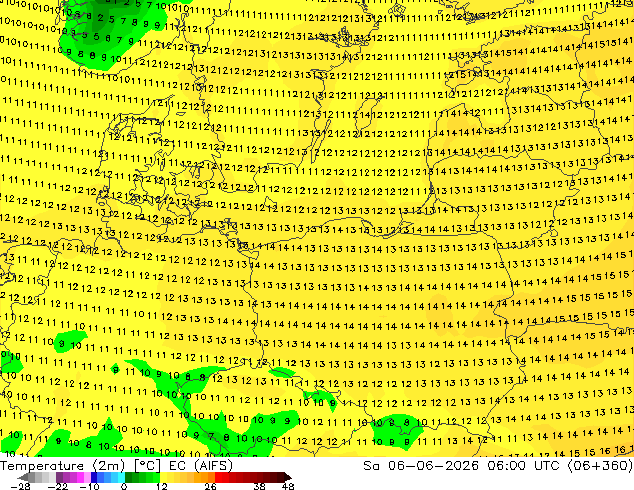Click the "-10" legend label

point(89,486)
